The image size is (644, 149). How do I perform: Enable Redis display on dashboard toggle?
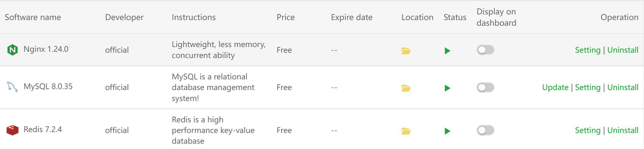(486, 130)
